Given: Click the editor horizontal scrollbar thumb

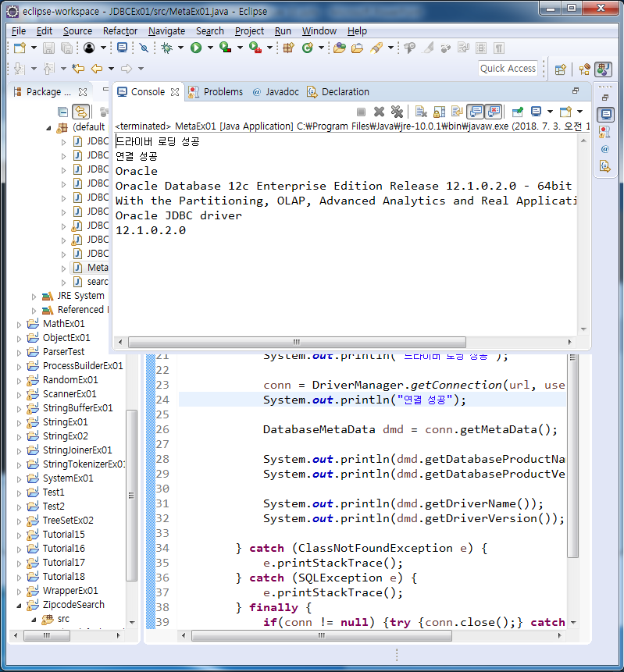Looking at the screenshot, I should pos(321,635).
